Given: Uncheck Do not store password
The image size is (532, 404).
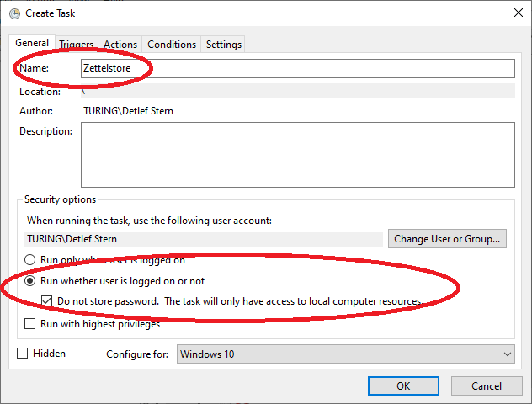Looking at the screenshot, I should pos(47,301).
